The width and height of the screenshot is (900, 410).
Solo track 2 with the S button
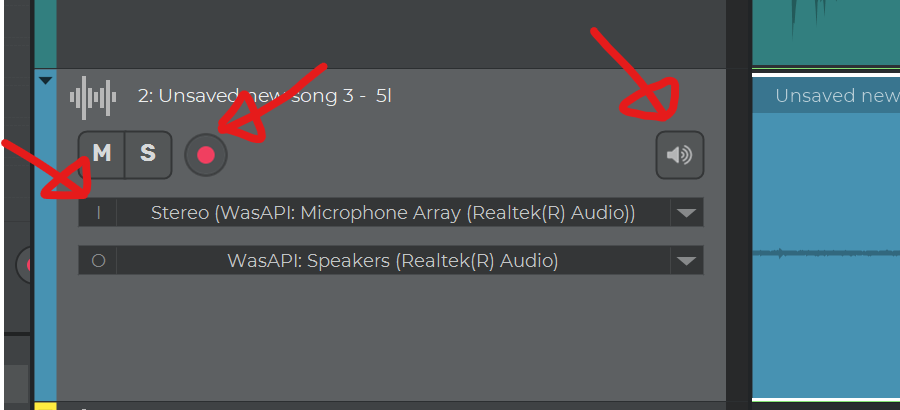click(148, 154)
